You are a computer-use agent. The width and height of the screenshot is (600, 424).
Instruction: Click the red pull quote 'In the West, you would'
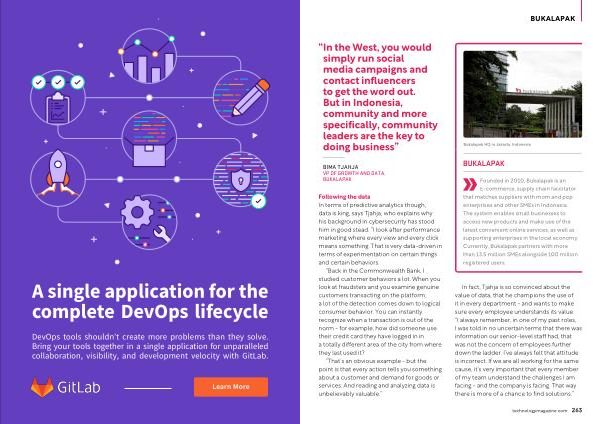377,47
